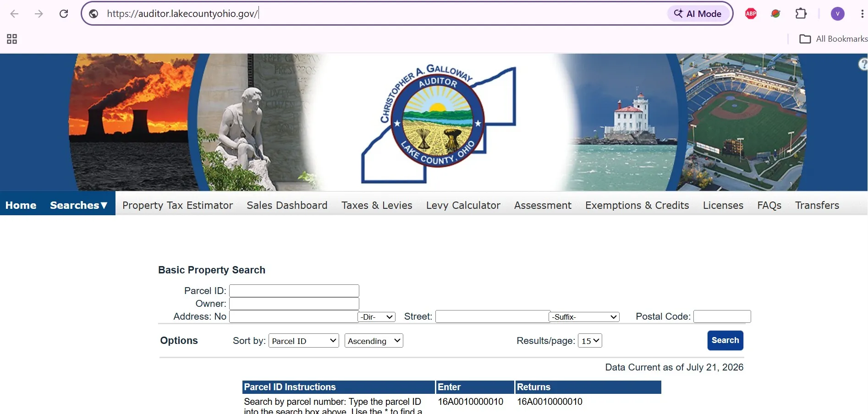View site information globe icon in address bar
868x414 pixels.
tap(93, 14)
